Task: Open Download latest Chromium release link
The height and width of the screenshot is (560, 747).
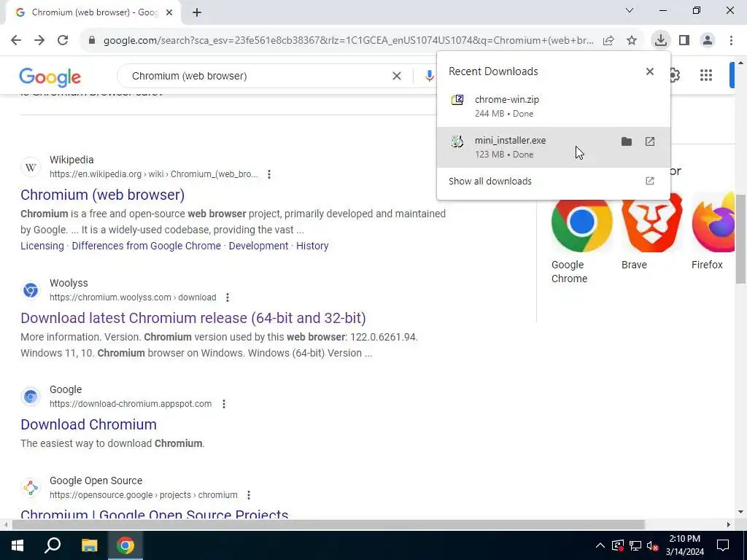Action: [193, 318]
